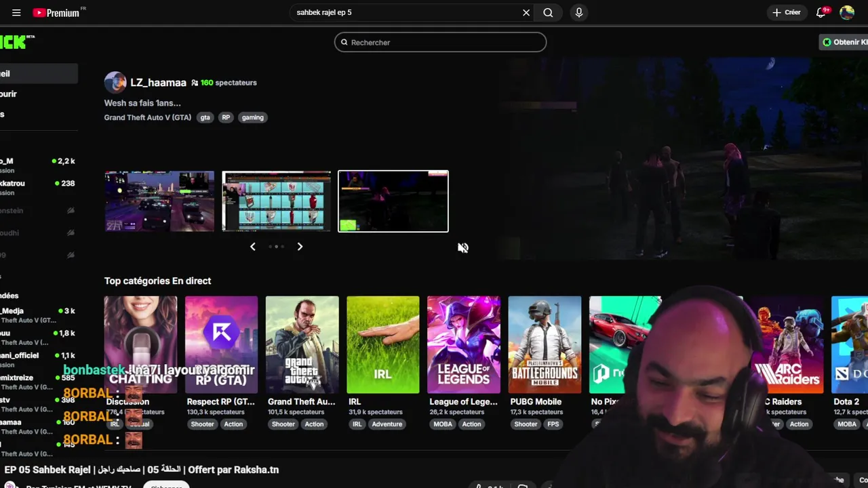868x488 pixels.
Task: Click Shooter tag under Grand Theft Auto
Action: coord(283,424)
